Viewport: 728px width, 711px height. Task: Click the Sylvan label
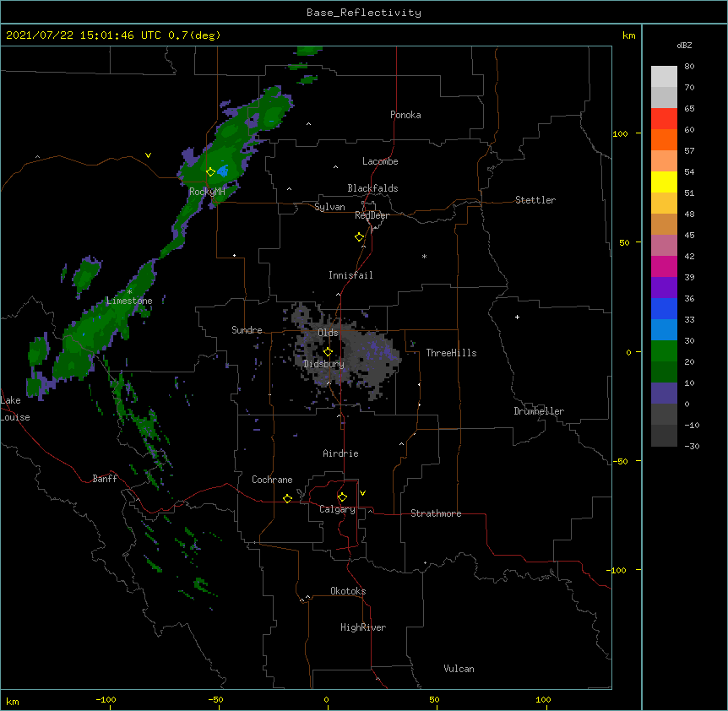[x=329, y=207]
